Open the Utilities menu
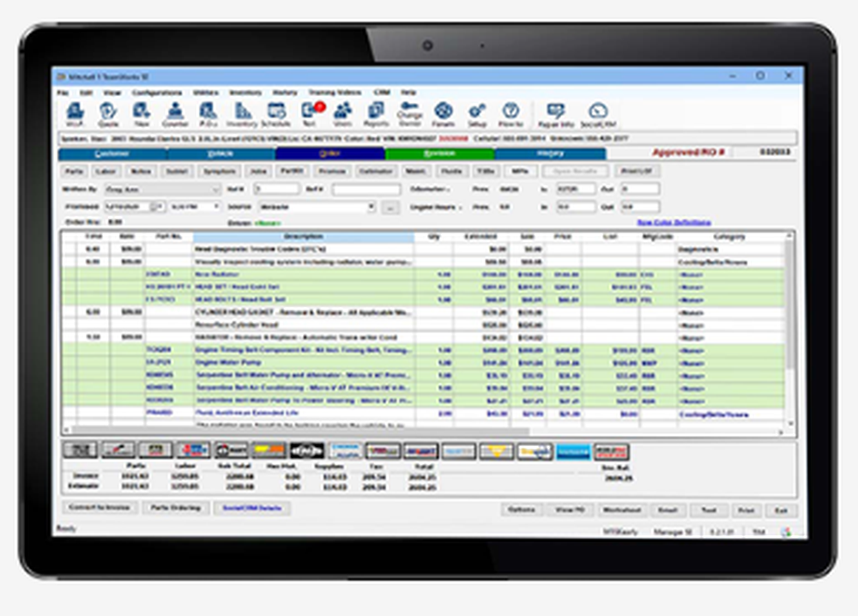The image size is (858, 616). pos(206,93)
